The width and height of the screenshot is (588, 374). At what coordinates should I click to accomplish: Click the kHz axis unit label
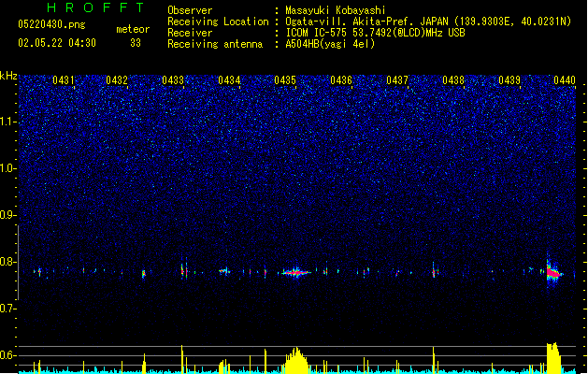(8, 76)
